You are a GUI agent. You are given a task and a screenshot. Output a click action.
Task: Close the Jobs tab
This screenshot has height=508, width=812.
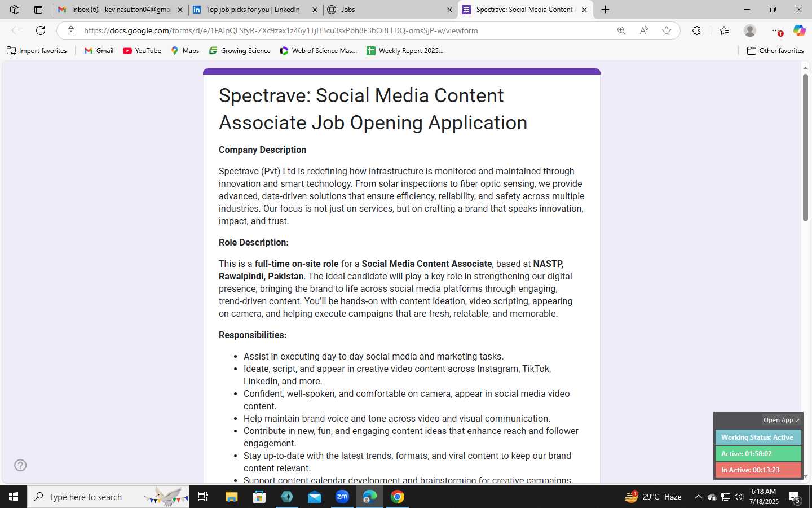click(450, 10)
